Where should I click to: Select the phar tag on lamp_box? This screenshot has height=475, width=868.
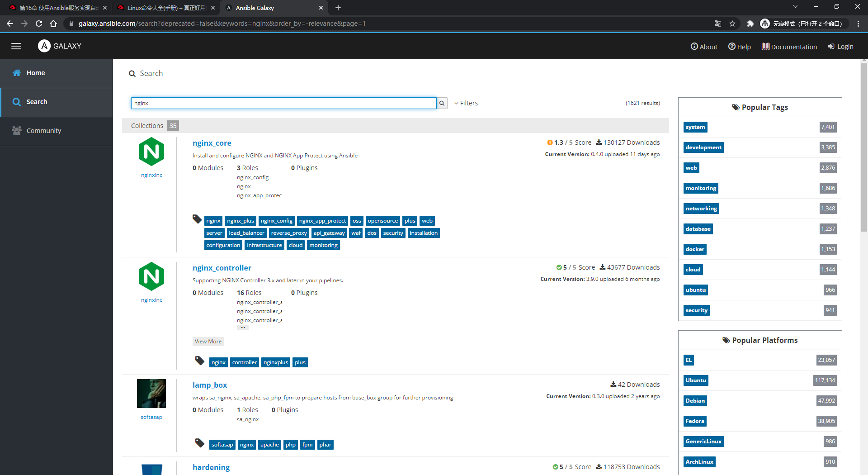tap(325, 445)
